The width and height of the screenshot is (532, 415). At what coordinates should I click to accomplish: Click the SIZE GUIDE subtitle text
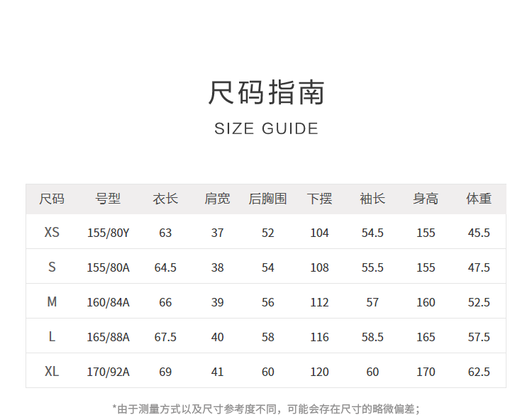[x=266, y=129]
